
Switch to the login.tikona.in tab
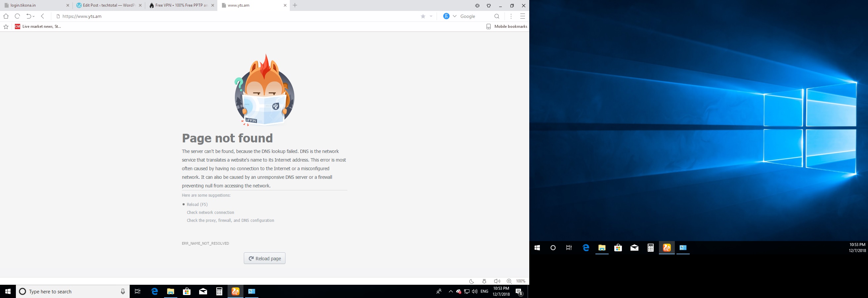pos(34,5)
